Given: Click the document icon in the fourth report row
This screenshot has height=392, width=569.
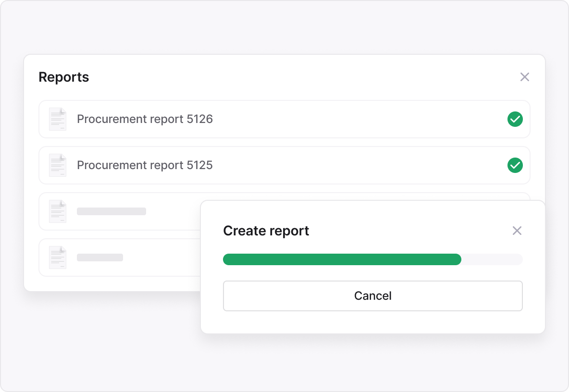Looking at the screenshot, I should [x=58, y=257].
